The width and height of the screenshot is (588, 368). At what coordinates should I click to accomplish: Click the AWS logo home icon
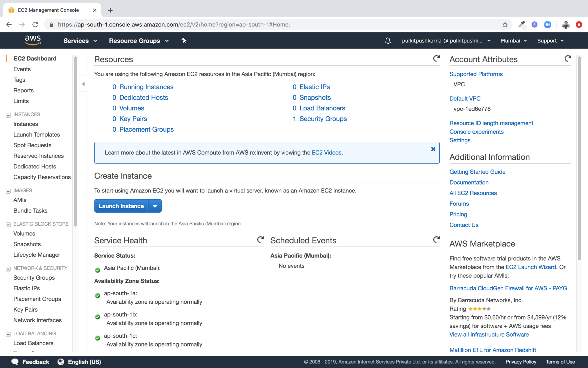(33, 40)
